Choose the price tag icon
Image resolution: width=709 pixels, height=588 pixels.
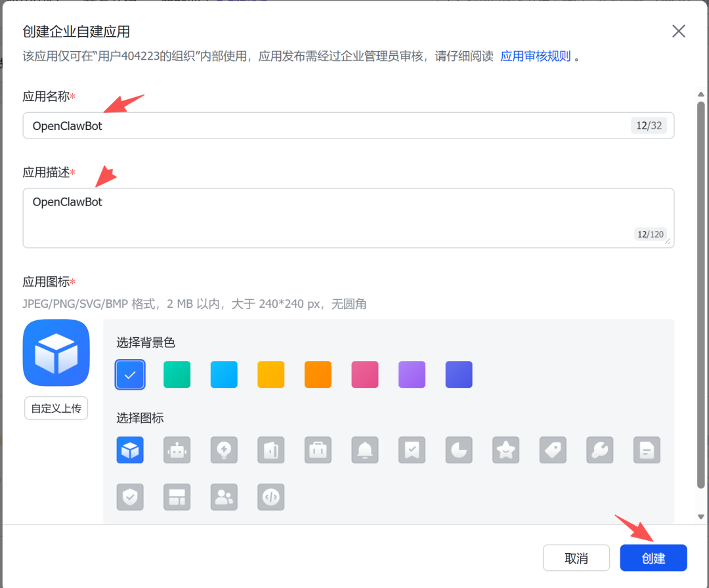pos(552,450)
